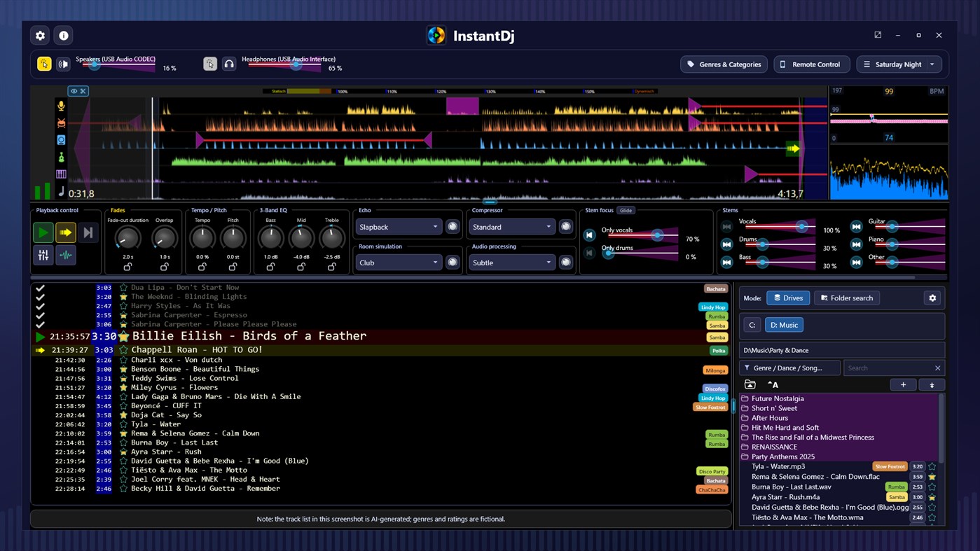Image resolution: width=980 pixels, height=551 pixels.
Task: Open Genres & Categories
Action: (724, 64)
